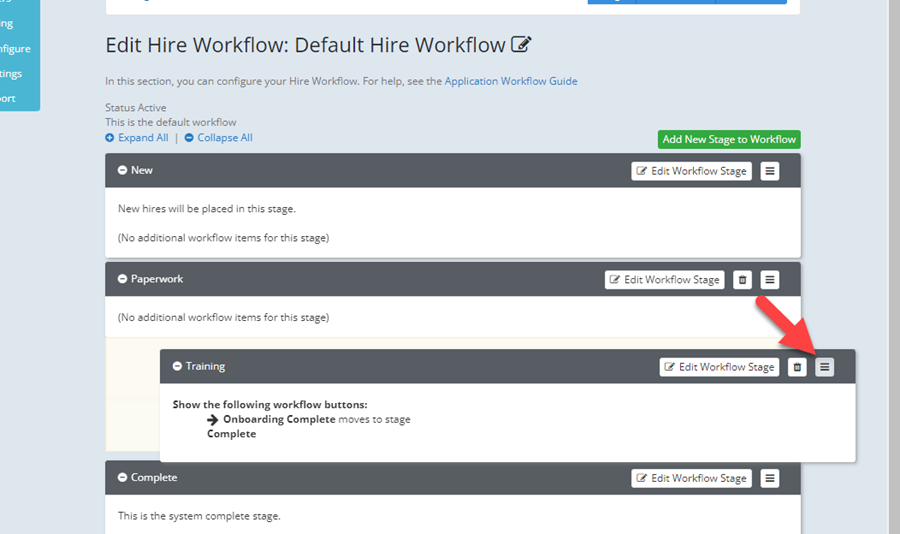
Task: Delete the Paperwork stage with trash icon
Action: tap(742, 280)
